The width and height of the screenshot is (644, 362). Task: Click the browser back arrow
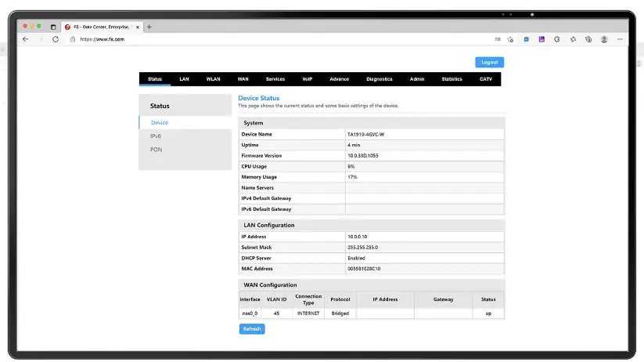25,39
